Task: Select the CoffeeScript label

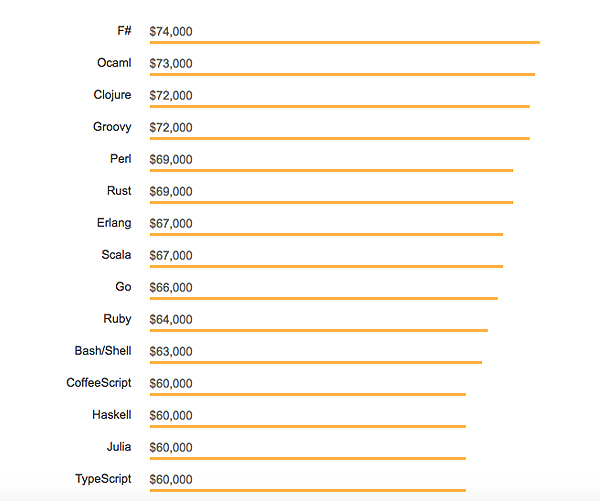Action: pyautogui.click(x=99, y=383)
